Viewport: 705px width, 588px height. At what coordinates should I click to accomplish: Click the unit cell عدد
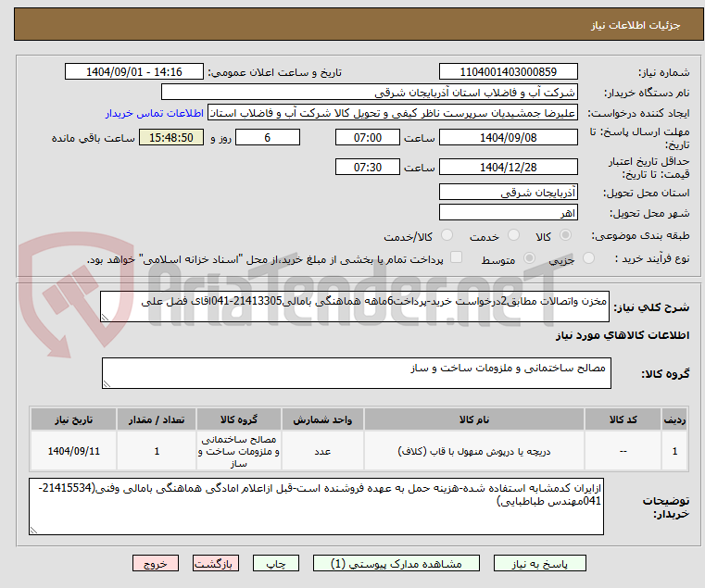(322, 451)
